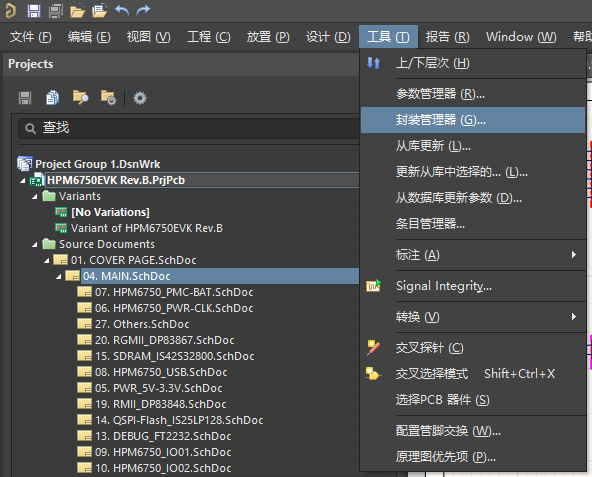Click the Save All icon in the title bar
592x477 pixels.
(56, 11)
